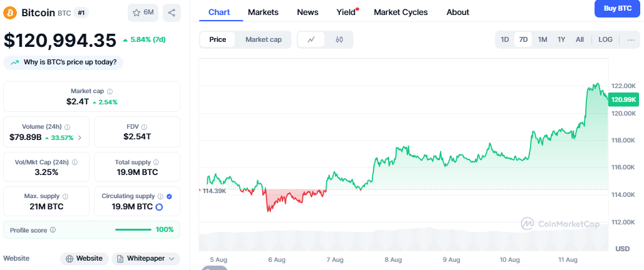The width and height of the screenshot is (644, 270).
Task: Expand the Whitepaper dropdown
Action: pos(146,259)
